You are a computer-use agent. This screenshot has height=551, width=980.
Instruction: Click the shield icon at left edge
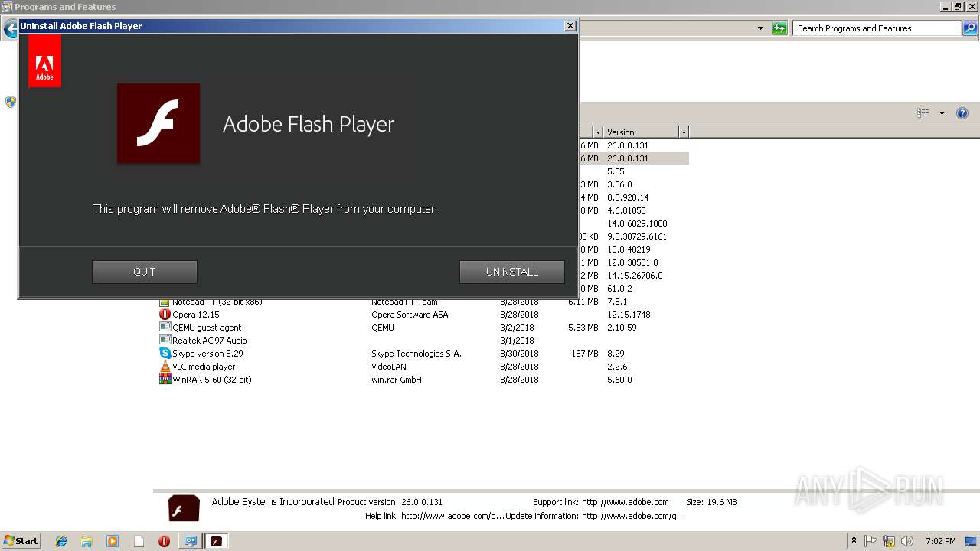coord(10,102)
